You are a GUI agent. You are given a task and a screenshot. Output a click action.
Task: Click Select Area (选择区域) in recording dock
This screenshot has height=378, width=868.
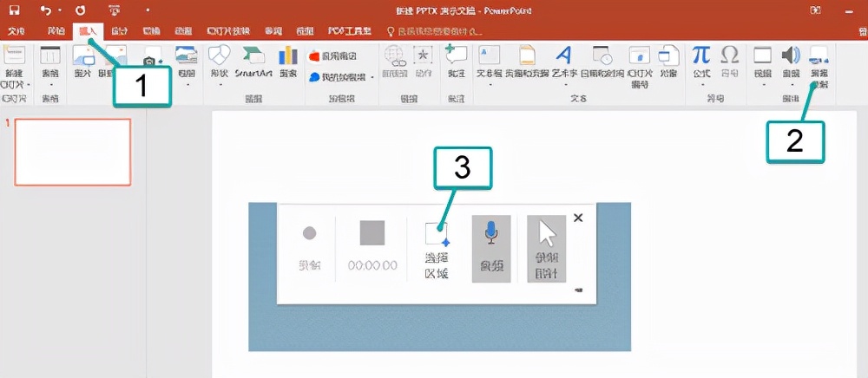tap(437, 250)
